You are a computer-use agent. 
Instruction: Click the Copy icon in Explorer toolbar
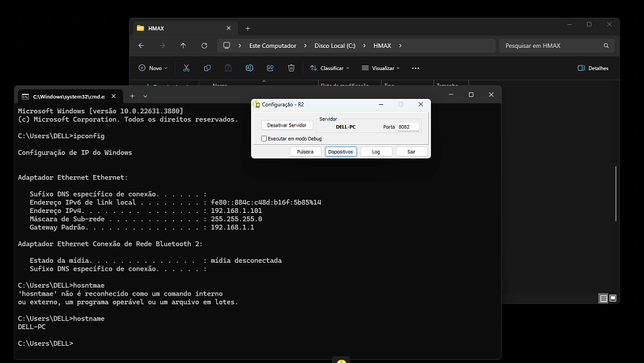pos(207,68)
